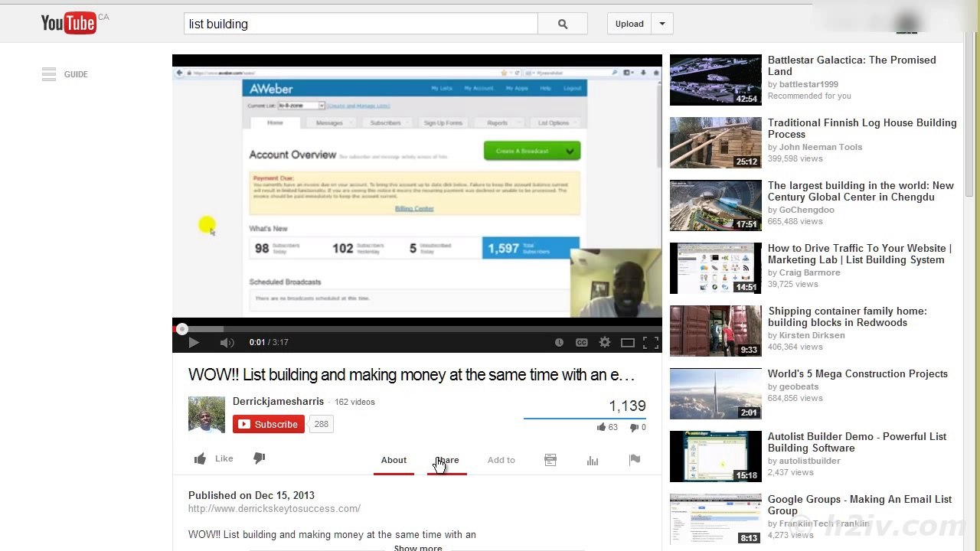Open the Craig Barmore channel link

tap(810, 272)
